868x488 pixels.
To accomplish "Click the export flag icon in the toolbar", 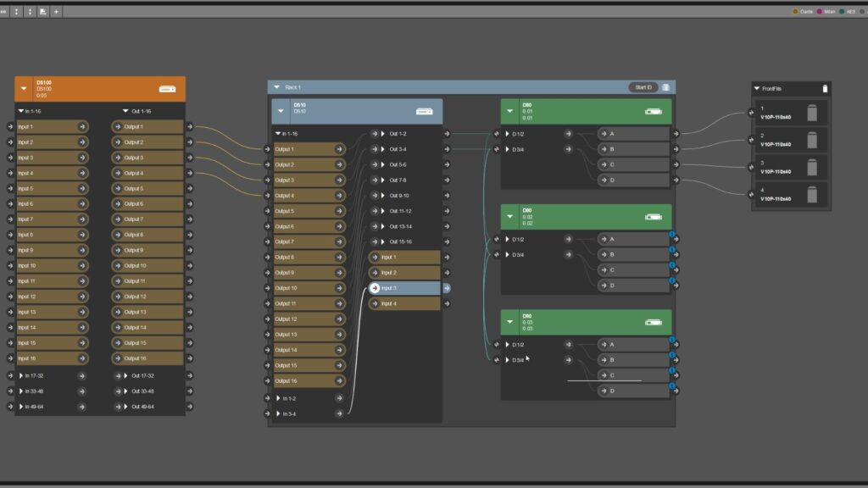I will coord(42,11).
